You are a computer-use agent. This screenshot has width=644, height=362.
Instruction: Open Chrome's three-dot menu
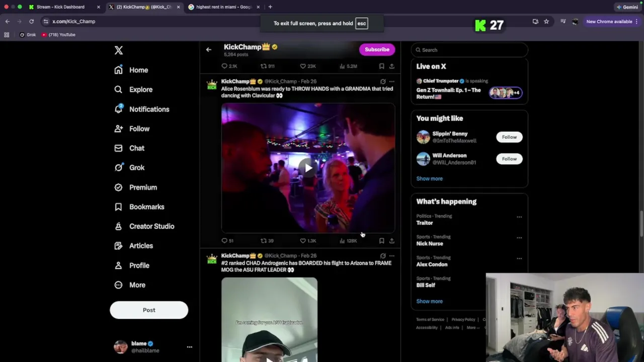coord(637,22)
